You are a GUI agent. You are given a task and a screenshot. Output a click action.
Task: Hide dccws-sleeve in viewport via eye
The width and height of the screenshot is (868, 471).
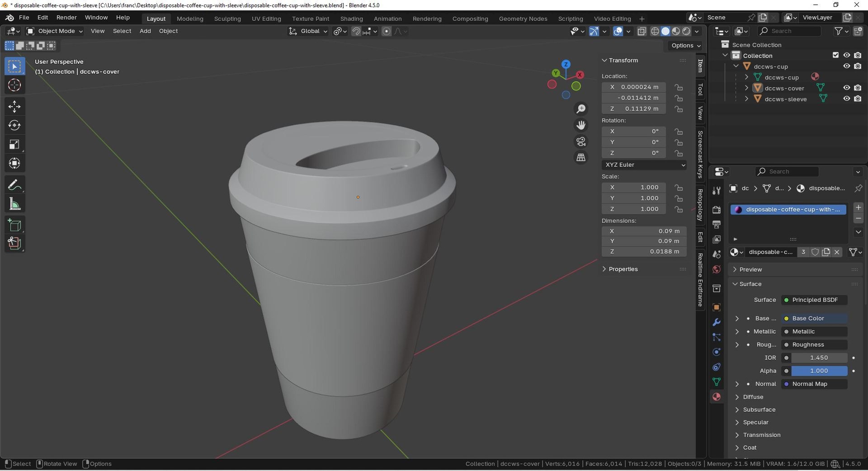pos(847,99)
